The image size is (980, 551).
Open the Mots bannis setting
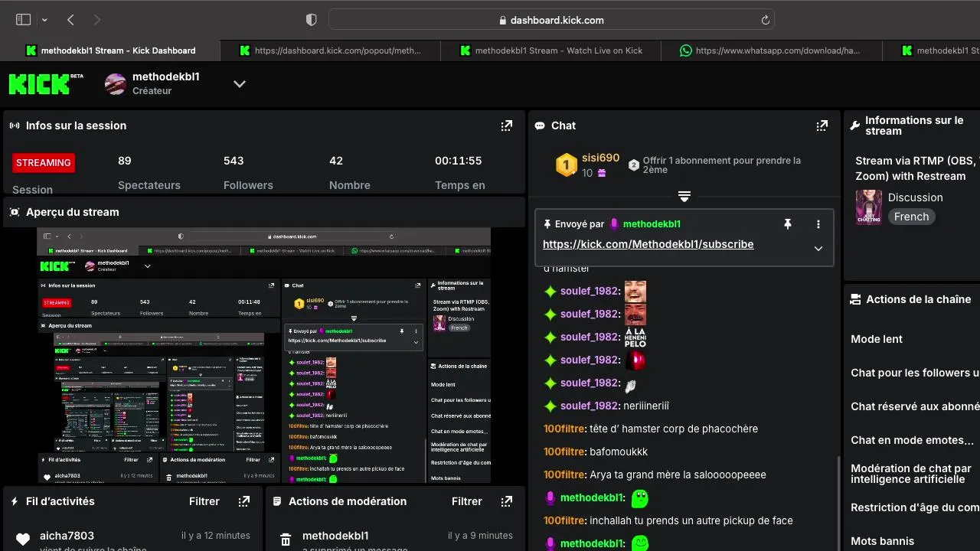pos(883,541)
